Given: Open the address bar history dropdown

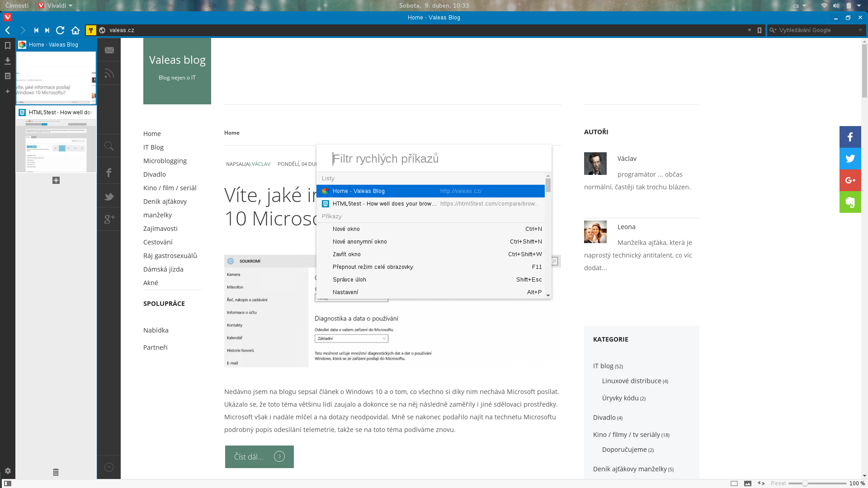Looking at the screenshot, I should [x=750, y=30].
